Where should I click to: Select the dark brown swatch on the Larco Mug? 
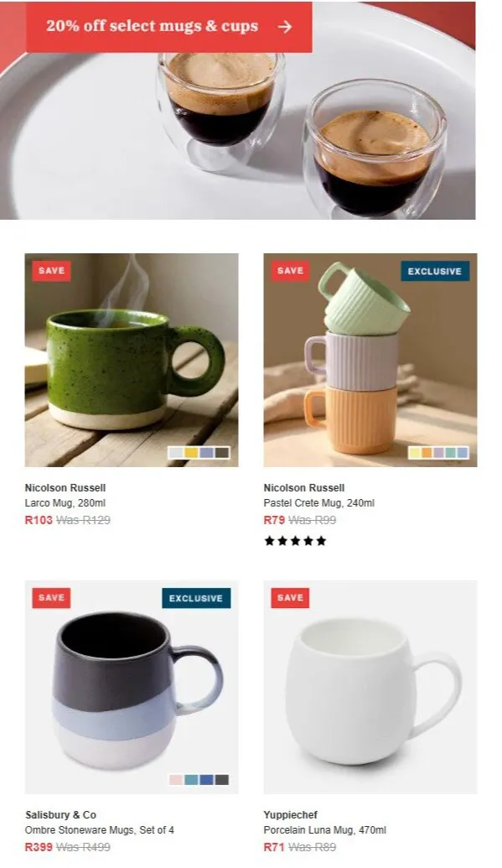click(222, 453)
